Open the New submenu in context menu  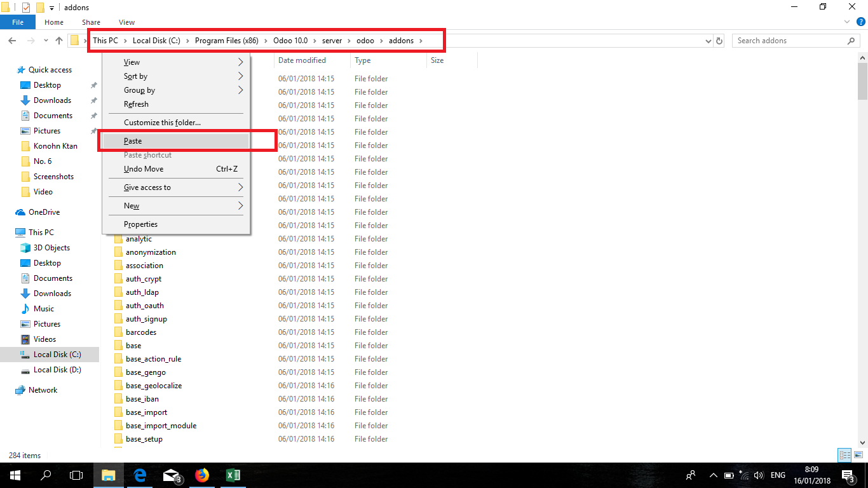click(x=176, y=206)
